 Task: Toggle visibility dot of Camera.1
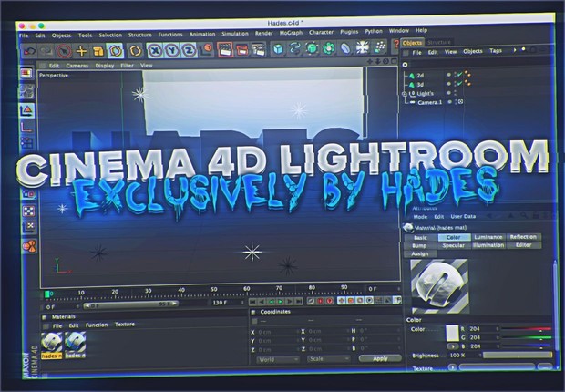[449, 102]
